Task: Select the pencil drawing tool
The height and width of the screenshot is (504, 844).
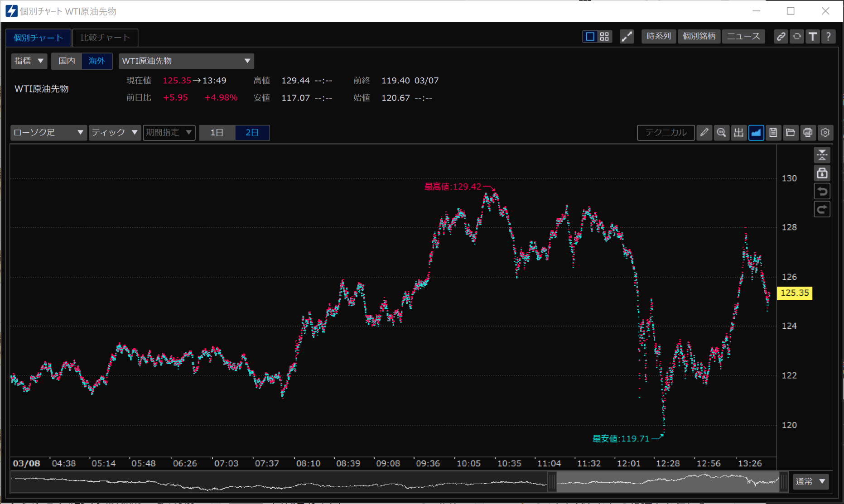Action: [x=704, y=133]
